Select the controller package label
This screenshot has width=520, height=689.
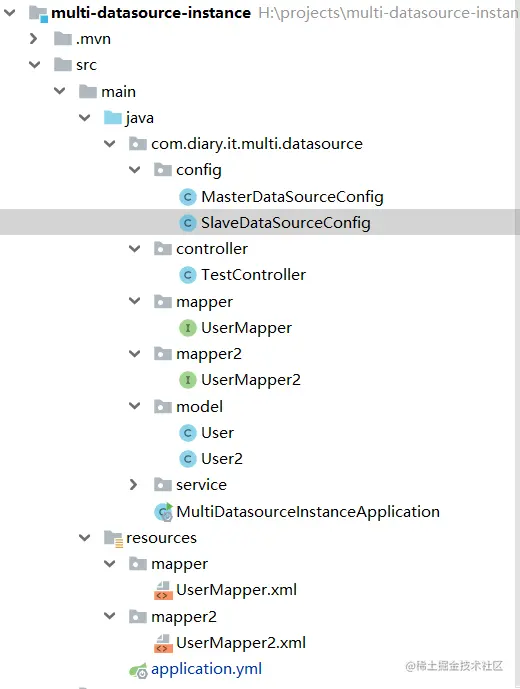(212, 249)
